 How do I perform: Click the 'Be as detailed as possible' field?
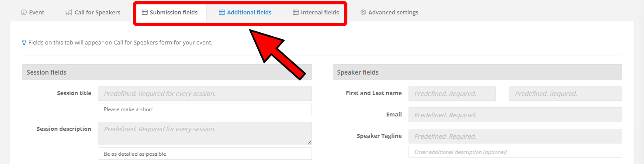click(205, 154)
